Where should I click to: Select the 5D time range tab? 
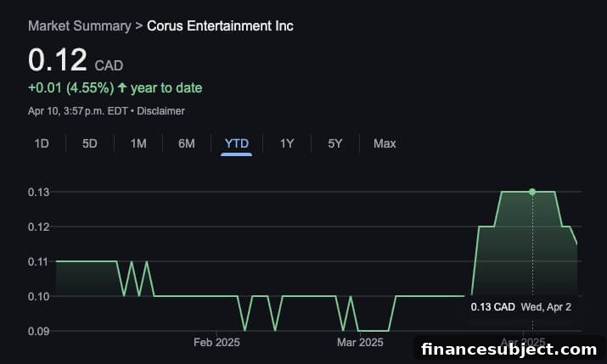click(89, 144)
